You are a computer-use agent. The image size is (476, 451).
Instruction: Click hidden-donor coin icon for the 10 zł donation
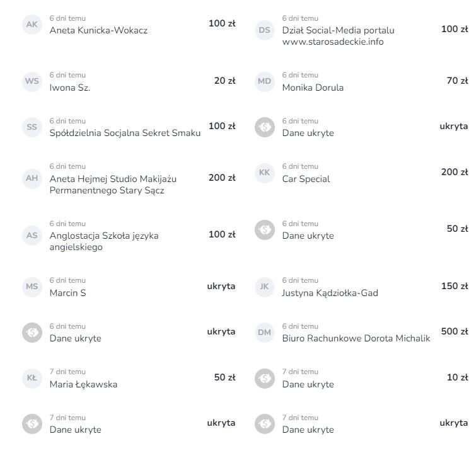point(264,379)
